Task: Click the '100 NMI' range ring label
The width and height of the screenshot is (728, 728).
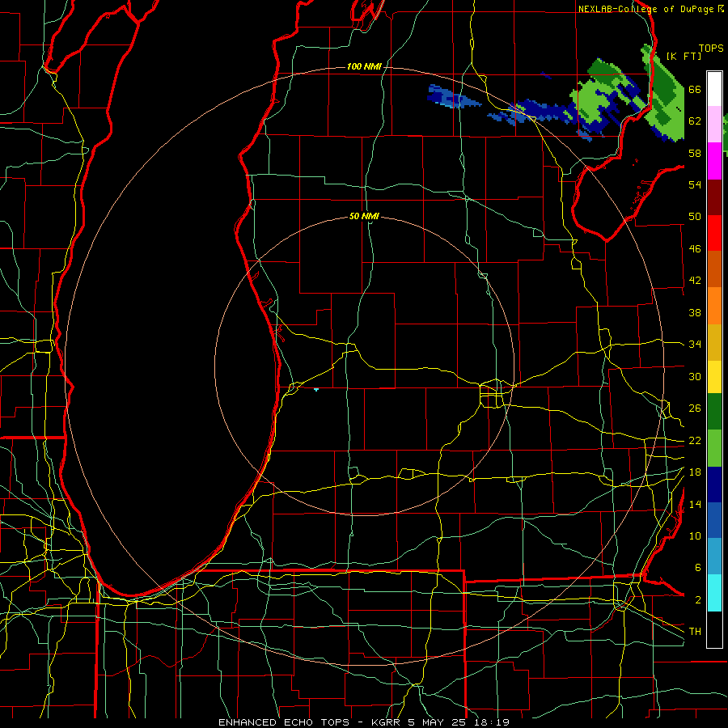Action: [364, 67]
